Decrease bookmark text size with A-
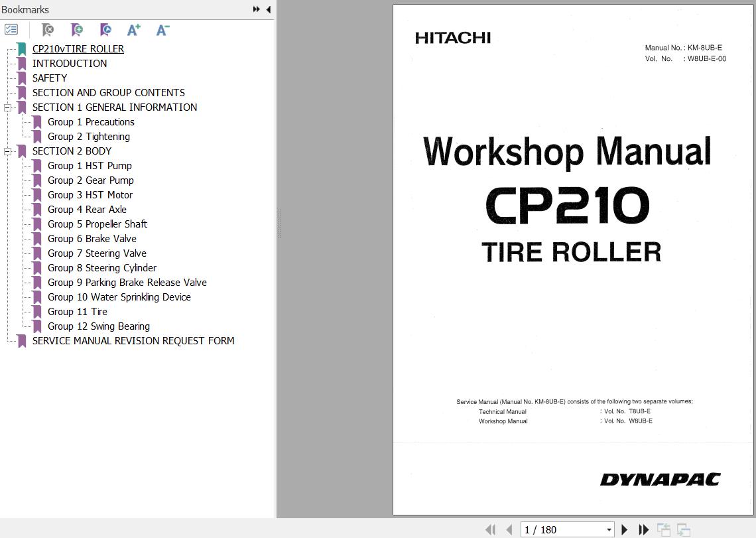Screen dimensions: 756x538 (x=162, y=30)
